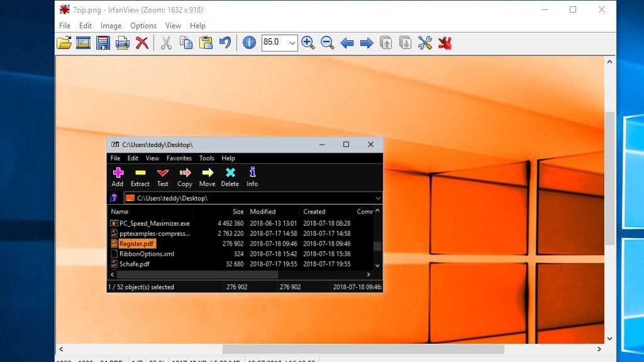Open IrfanView settings via wrench-and-screwdriver icon
644x362 pixels.
click(425, 43)
